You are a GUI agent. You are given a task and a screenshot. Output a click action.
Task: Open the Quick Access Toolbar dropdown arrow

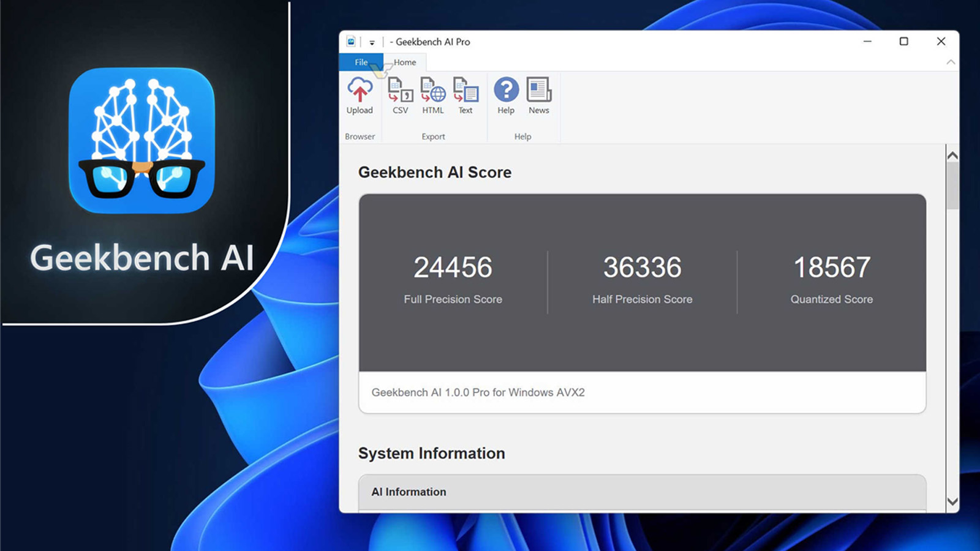coord(372,42)
